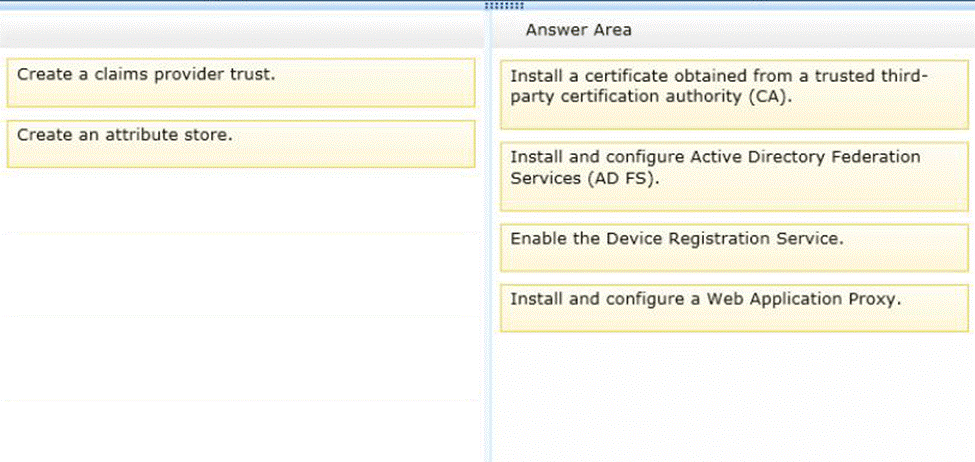This screenshot has width=975, height=462.
Task: Click the 'Answer Area' header label
Action: coord(578,30)
